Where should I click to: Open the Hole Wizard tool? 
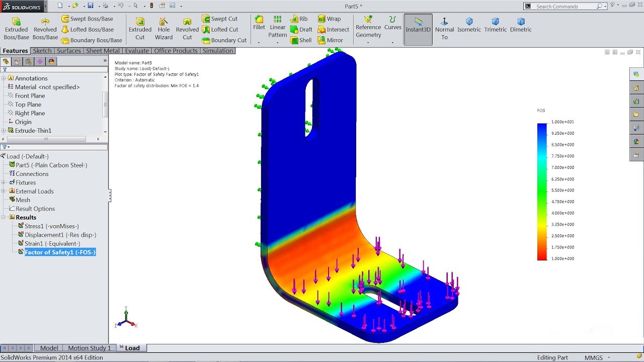[164, 29]
